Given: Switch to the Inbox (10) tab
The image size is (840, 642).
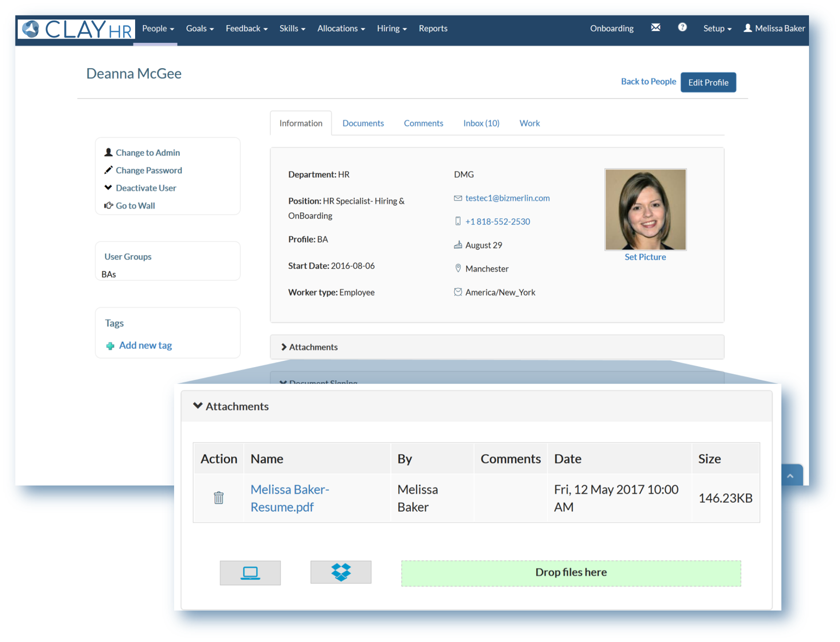Looking at the screenshot, I should [x=481, y=123].
